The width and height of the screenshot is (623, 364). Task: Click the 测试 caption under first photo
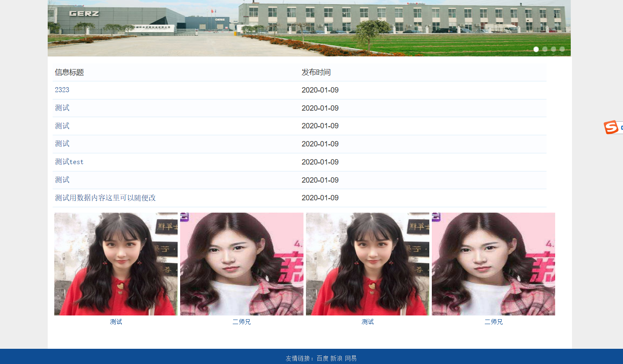pos(116,322)
